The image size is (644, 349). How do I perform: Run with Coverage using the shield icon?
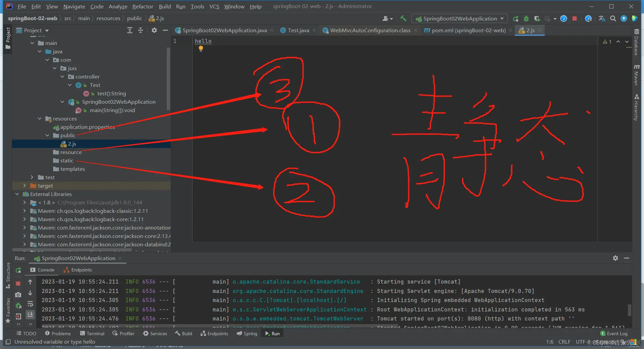point(537,18)
